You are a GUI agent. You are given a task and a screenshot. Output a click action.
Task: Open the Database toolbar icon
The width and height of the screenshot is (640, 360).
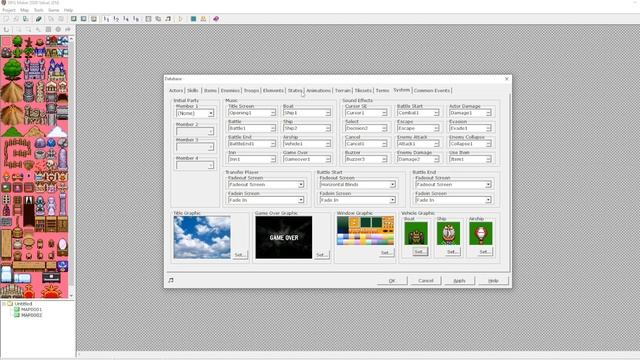point(149,19)
